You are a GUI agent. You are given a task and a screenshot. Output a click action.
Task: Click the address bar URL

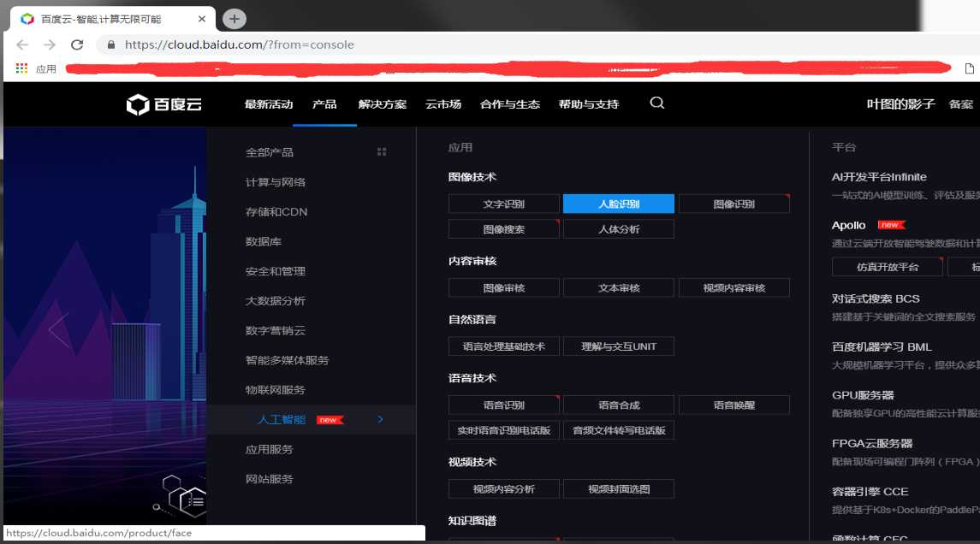(x=240, y=45)
